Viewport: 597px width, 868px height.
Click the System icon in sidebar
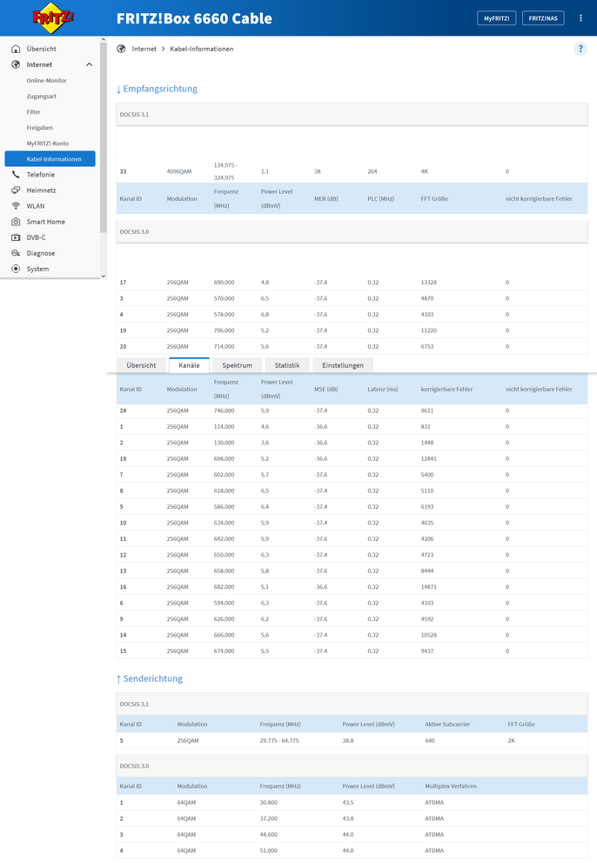point(16,269)
